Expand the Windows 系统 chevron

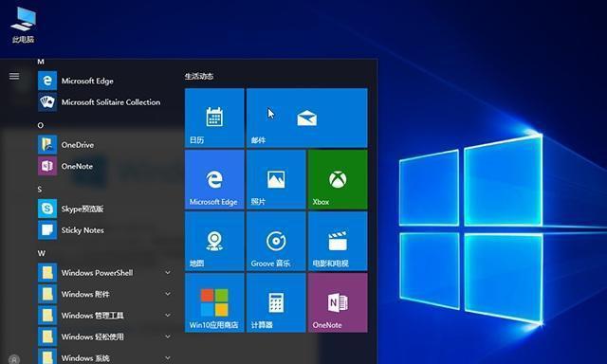click(168, 357)
